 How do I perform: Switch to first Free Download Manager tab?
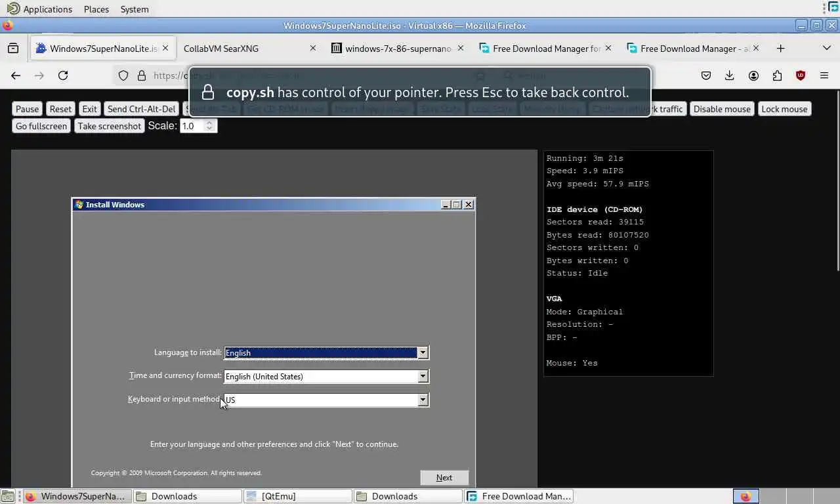[545, 49]
